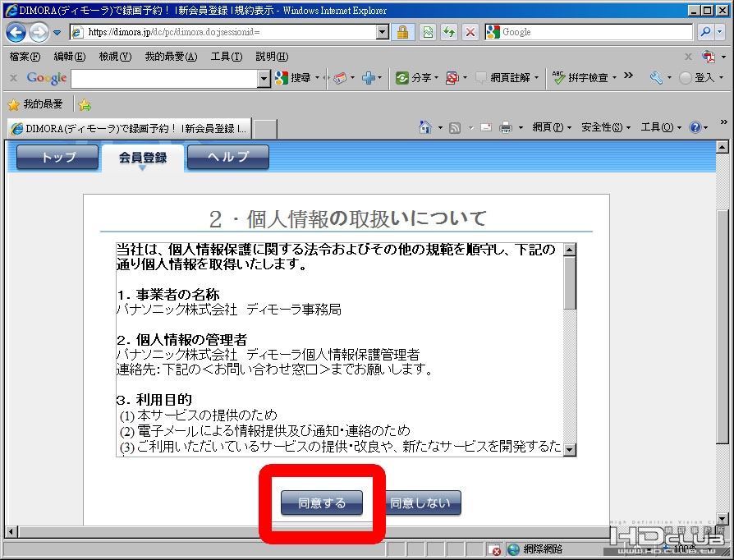Go to the トップ tab
Viewport: 734px width, 560px height.
57,157
